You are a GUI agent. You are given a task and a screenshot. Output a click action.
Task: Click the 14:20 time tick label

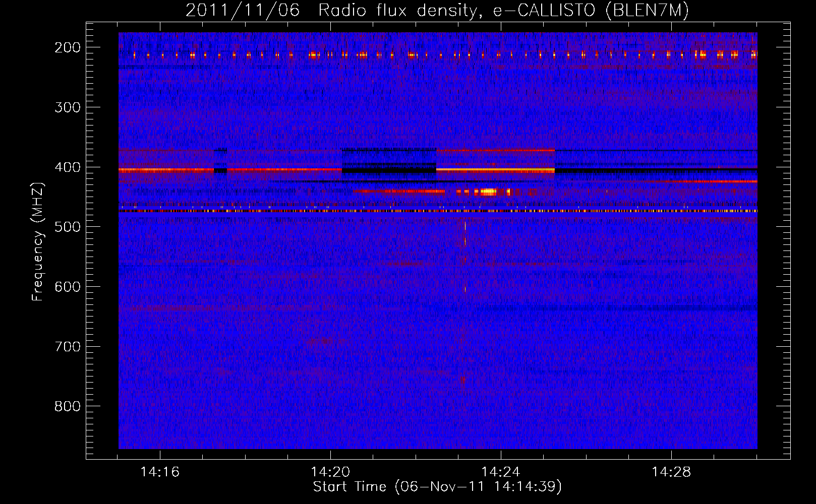click(x=330, y=472)
